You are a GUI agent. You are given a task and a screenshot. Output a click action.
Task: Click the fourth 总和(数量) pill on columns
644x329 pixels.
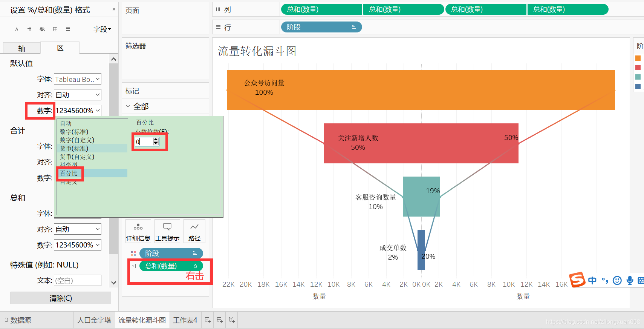pos(568,9)
